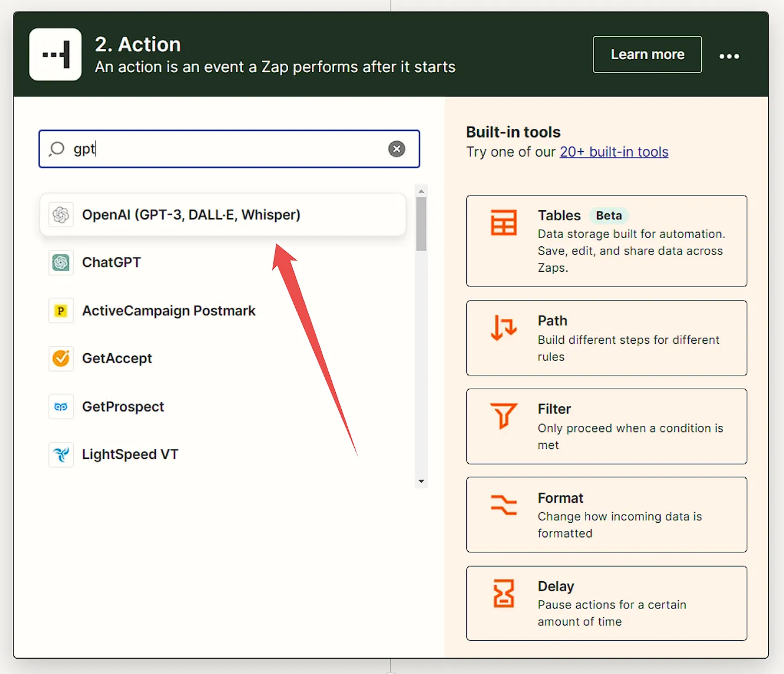
Task: Click the Filter funnel icon
Action: [x=504, y=416]
